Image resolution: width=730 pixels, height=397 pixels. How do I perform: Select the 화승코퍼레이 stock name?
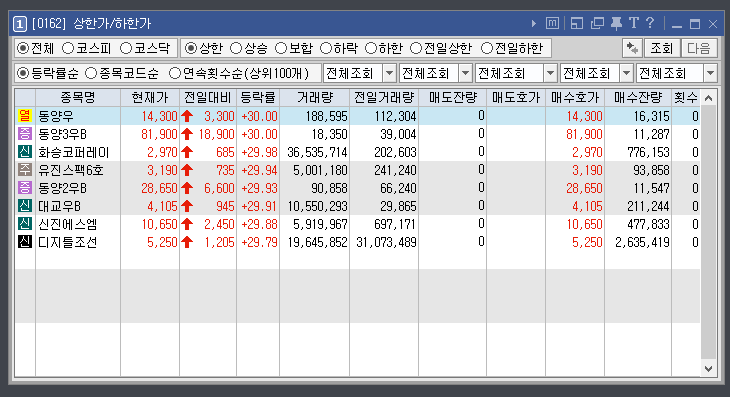coord(74,152)
